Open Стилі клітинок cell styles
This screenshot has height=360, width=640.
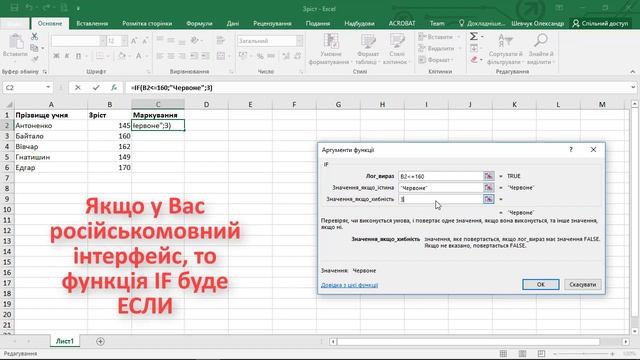pos(397,49)
